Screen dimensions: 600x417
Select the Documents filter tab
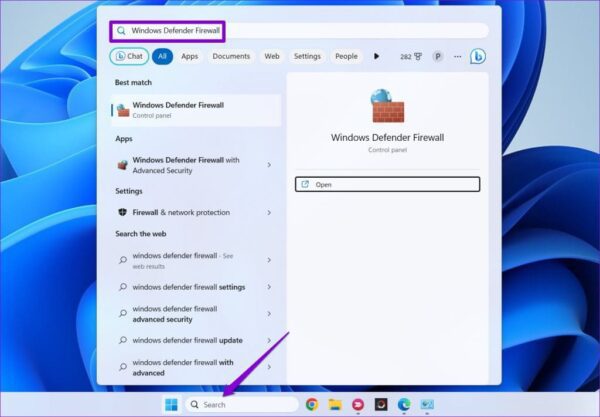[231, 56]
